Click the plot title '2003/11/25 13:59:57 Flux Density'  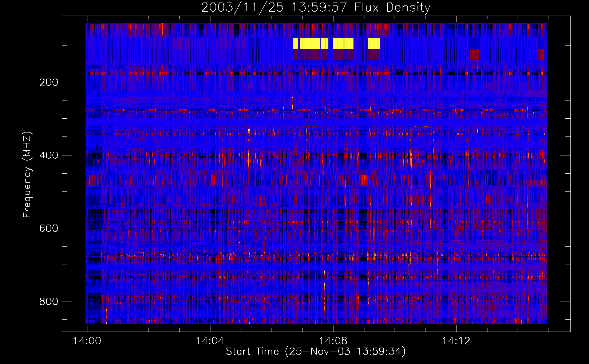(316, 7)
